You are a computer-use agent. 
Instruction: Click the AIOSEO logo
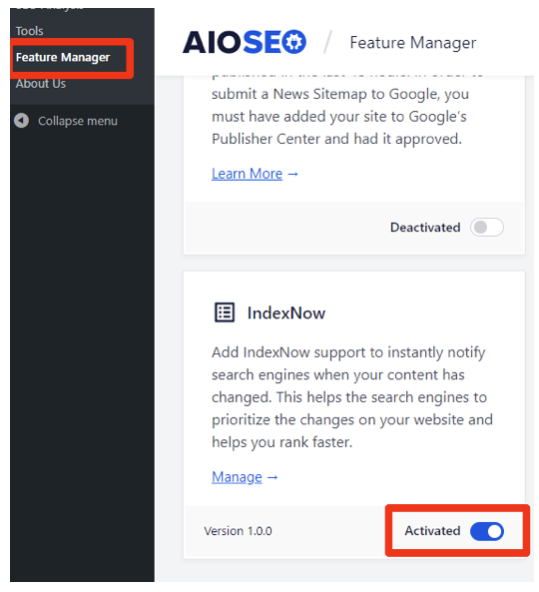[245, 42]
